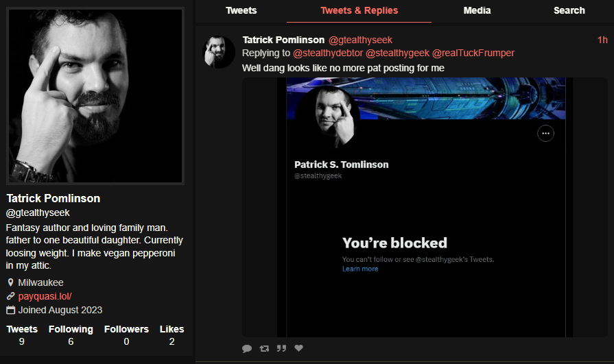Open the Tweets count of 9

click(22, 335)
